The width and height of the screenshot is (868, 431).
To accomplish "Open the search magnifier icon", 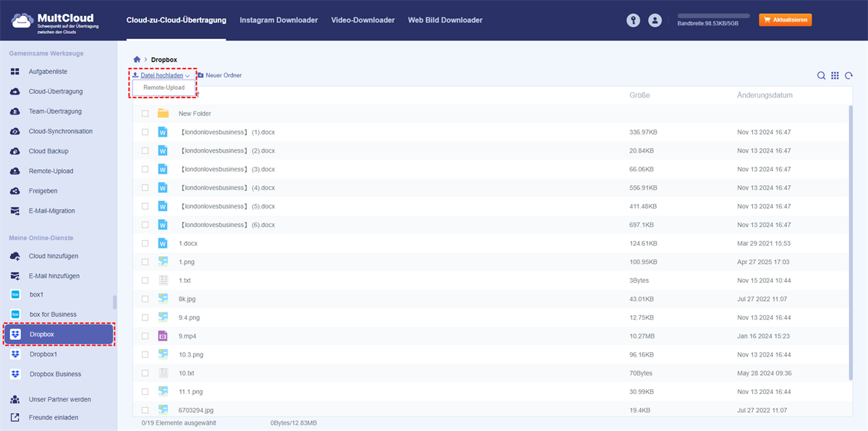I will point(821,76).
